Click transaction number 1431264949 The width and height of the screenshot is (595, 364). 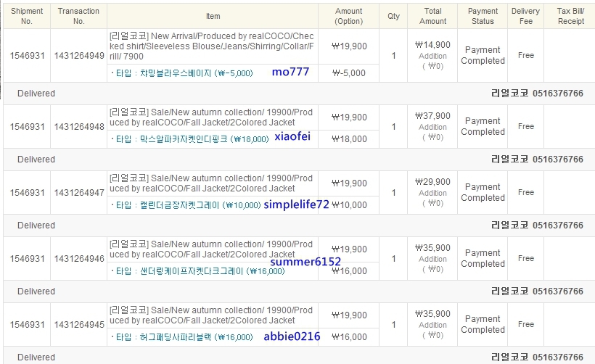[x=79, y=56]
